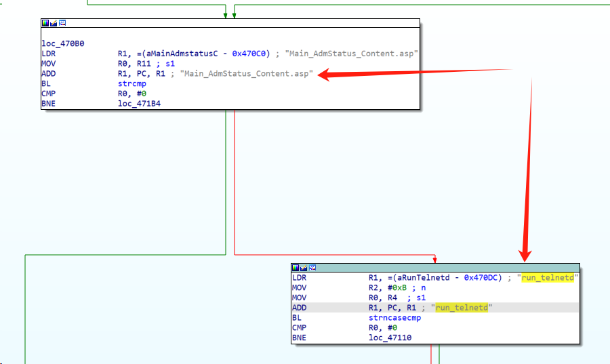Jump to loc_47110 branch target
Screen dimensions: 610x364
pyautogui.click(x=390, y=338)
